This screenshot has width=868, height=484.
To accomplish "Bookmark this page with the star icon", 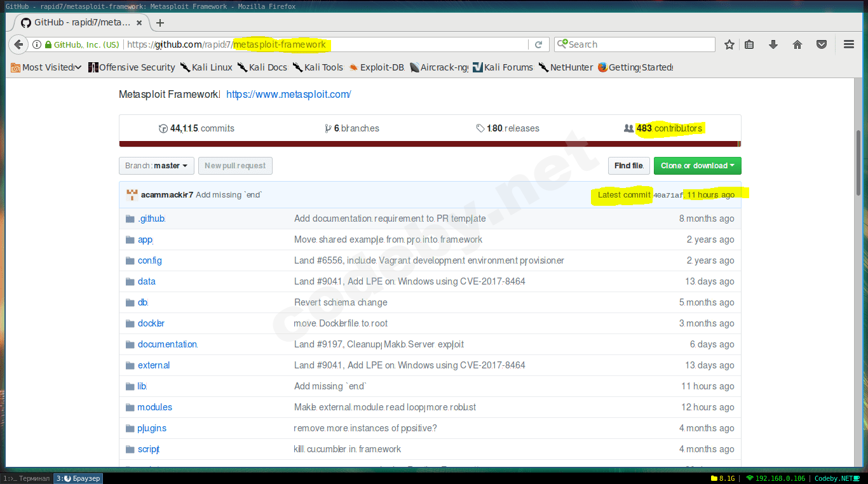I will [x=729, y=44].
